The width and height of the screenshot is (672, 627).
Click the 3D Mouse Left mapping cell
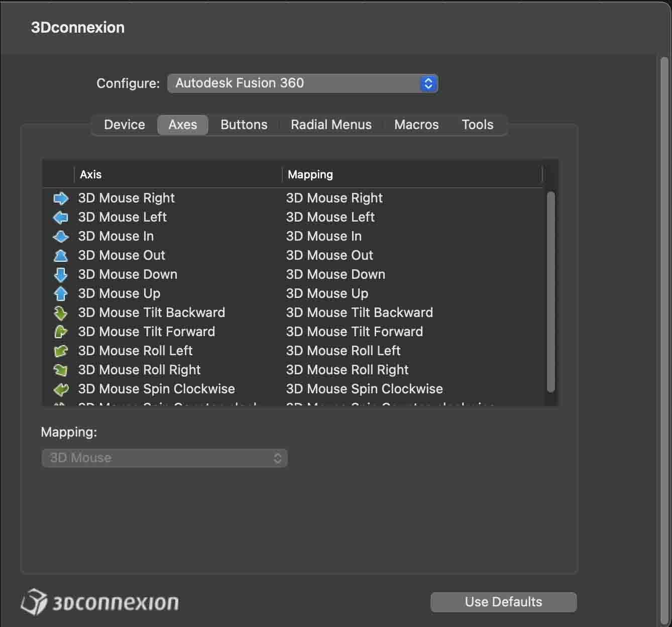click(x=330, y=218)
